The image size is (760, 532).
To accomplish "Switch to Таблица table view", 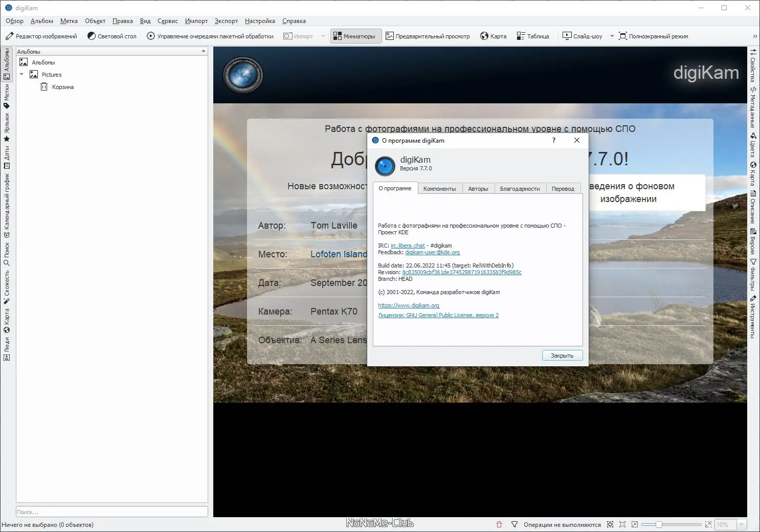I will (533, 36).
